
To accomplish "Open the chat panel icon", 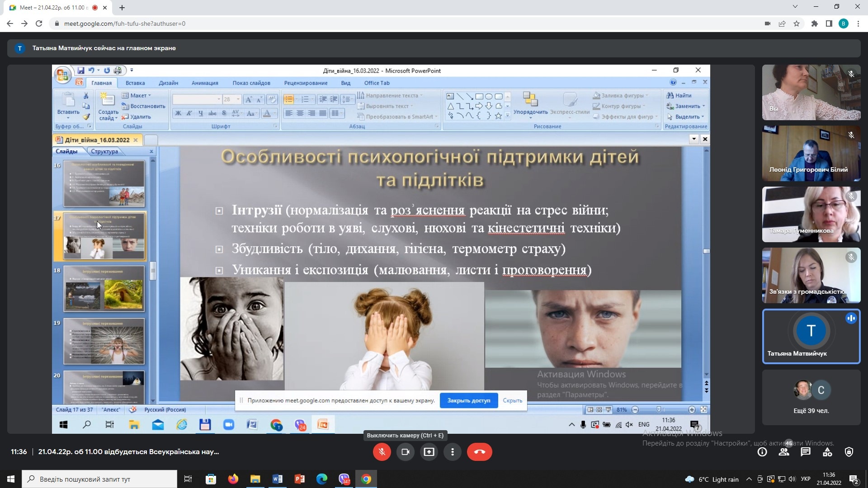I will click(806, 452).
